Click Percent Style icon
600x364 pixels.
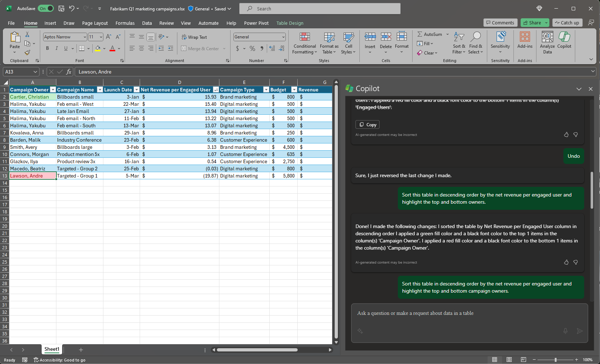252,48
